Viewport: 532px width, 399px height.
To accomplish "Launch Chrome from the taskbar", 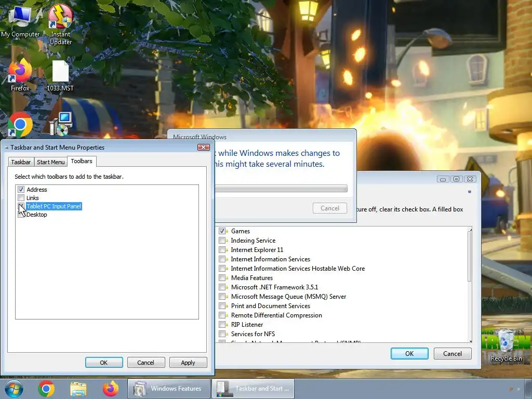I will 46,389.
